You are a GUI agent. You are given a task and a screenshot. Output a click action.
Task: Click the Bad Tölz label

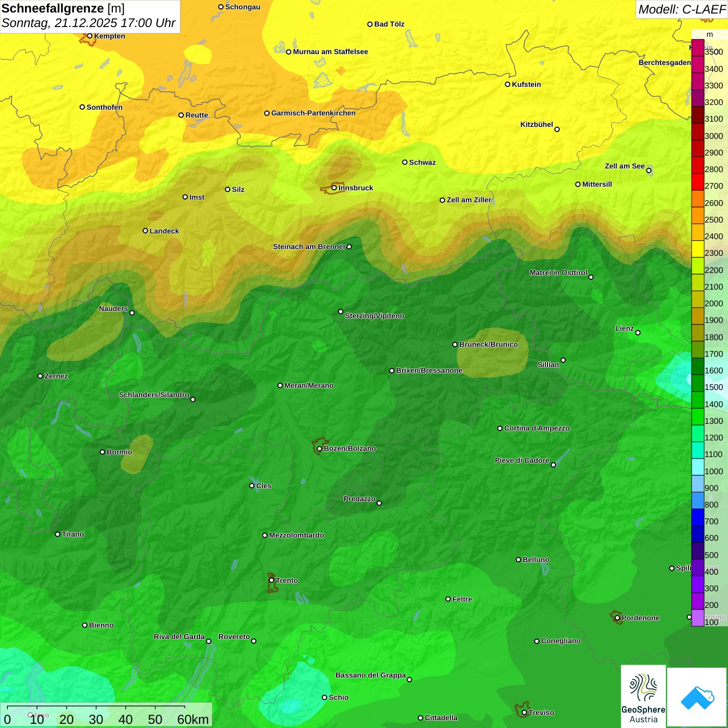389,24
